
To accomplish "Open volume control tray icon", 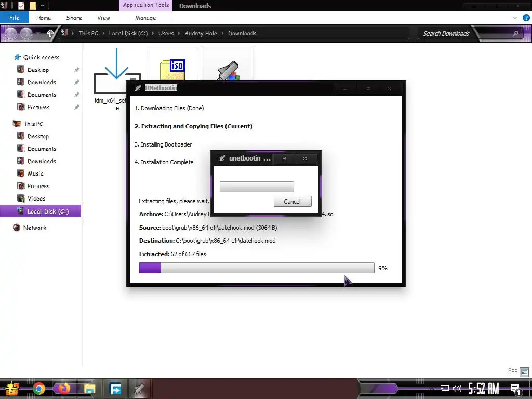I will [457, 389].
